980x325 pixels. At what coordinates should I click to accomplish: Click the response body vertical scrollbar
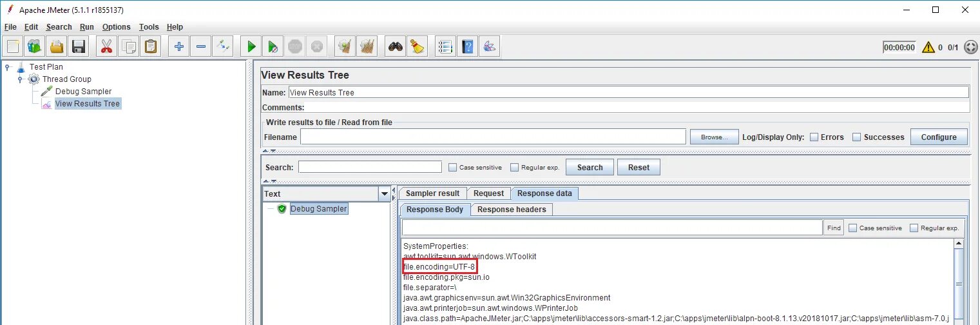coord(958,284)
